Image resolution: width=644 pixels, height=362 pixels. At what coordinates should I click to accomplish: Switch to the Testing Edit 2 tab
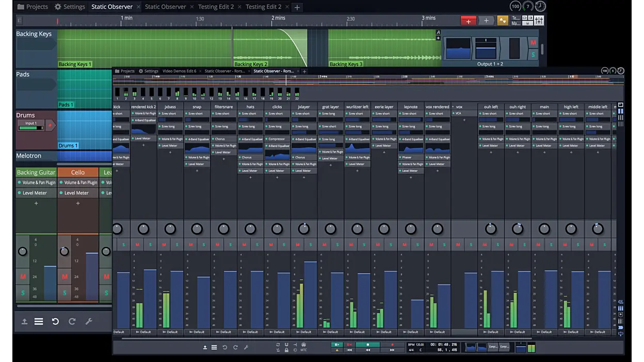(216, 7)
